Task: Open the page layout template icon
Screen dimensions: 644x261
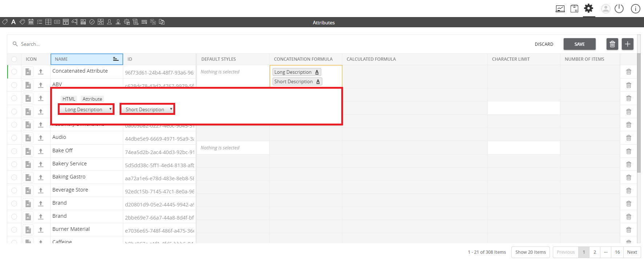Action: [x=66, y=22]
